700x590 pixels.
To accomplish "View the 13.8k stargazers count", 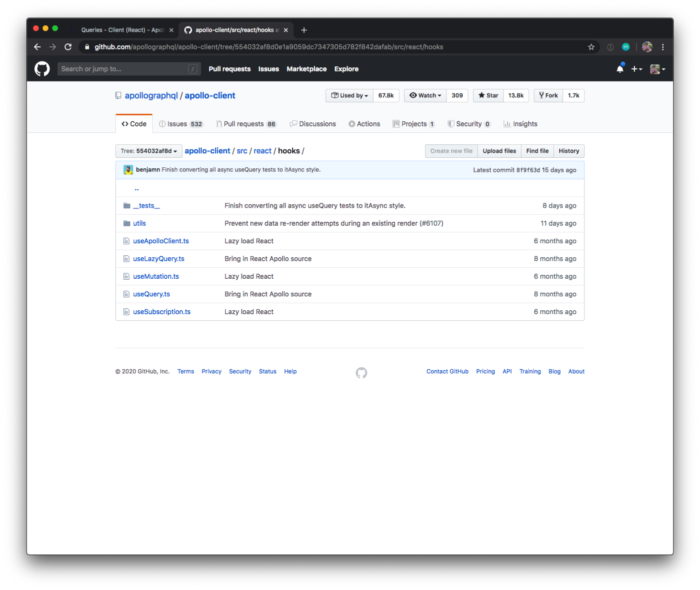I will [x=516, y=95].
